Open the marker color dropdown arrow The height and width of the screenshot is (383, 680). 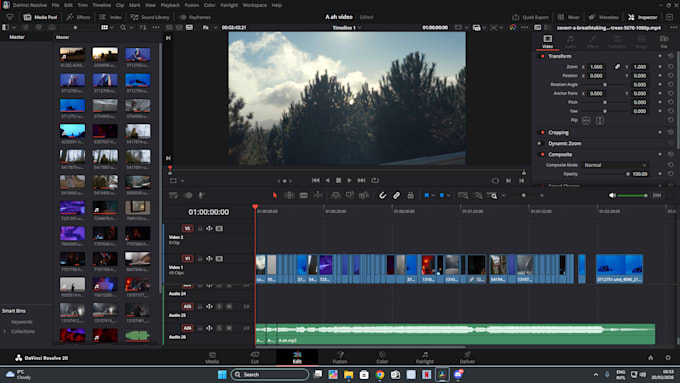coord(448,196)
